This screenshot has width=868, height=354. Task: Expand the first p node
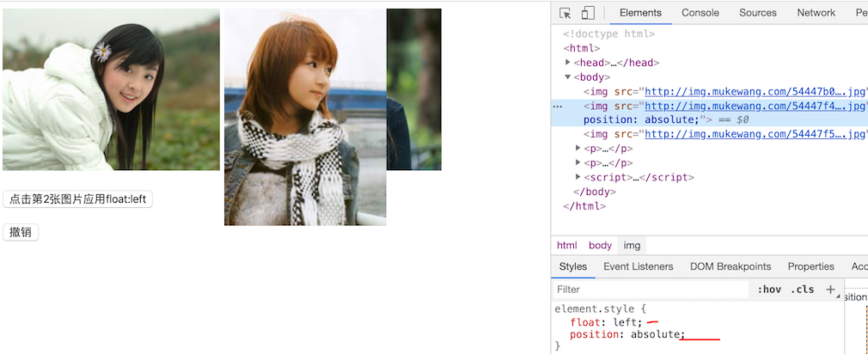[578, 149]
